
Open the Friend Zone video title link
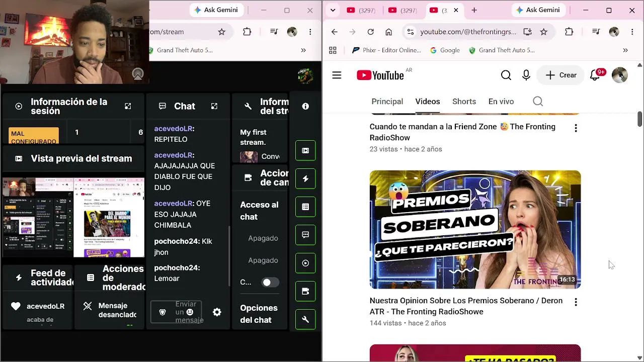462,132
